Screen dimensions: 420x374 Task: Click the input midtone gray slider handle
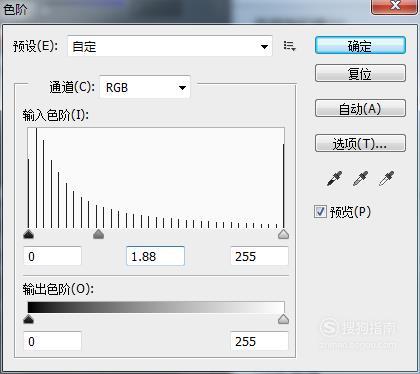click(98, 234)
